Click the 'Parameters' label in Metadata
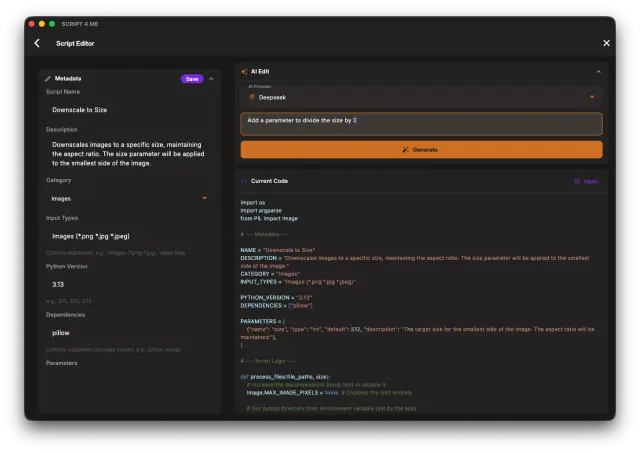 [62, 363]
